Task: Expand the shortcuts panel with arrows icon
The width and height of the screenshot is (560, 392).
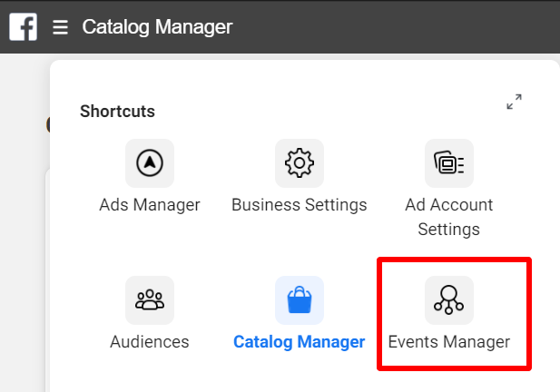Action: click(x=515, y=102)
